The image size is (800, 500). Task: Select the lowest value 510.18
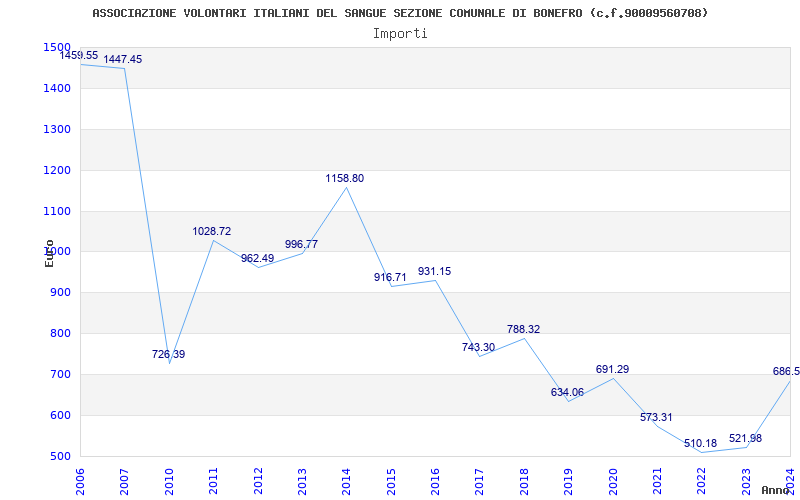(700, 443)
